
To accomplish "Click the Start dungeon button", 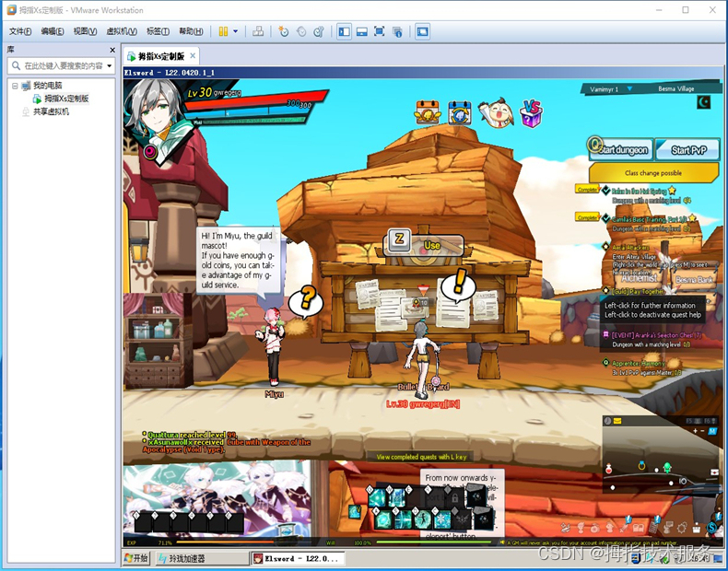I will point(621,149).
